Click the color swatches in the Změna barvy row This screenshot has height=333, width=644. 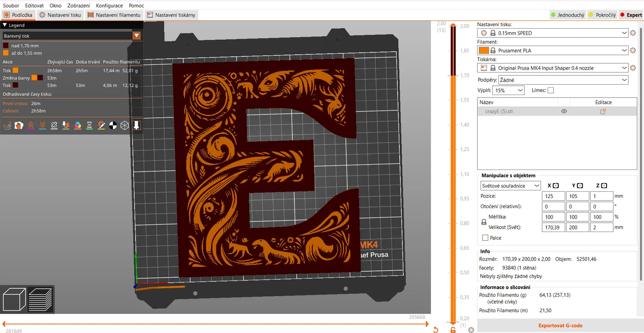[37, 78]
